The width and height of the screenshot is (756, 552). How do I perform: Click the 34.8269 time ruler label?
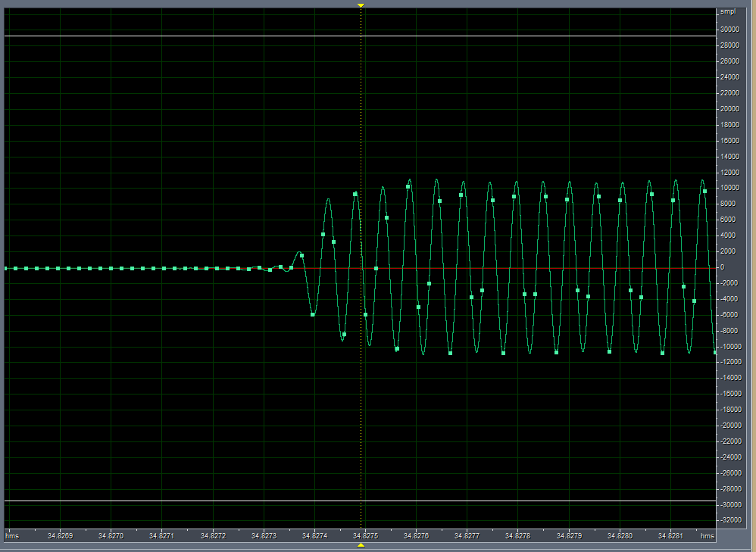click(x=61, y=535)
